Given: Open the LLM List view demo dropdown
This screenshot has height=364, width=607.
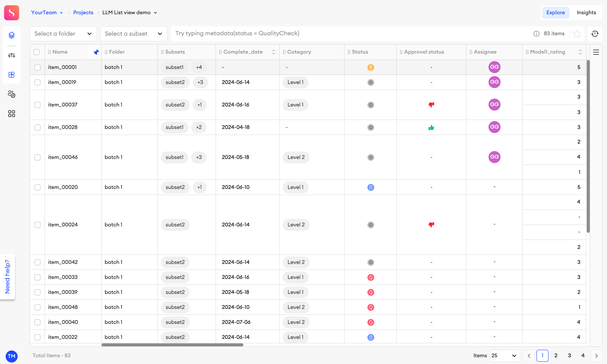Looking at the screenshot, I should click(x=130, y=12).
